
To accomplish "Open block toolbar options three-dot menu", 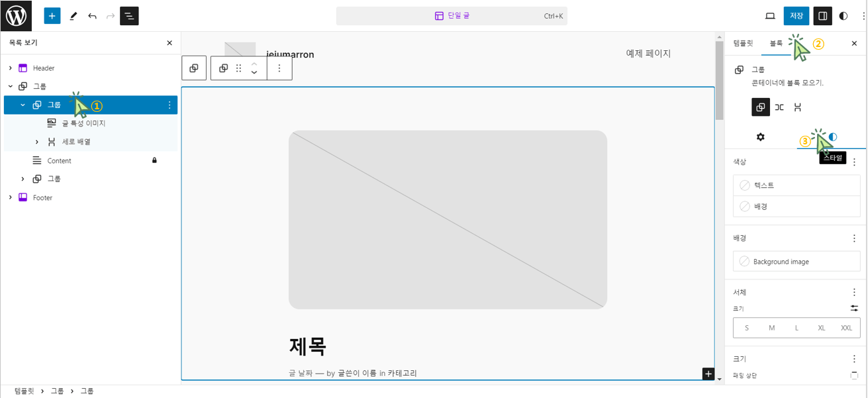I will (279, 68).
